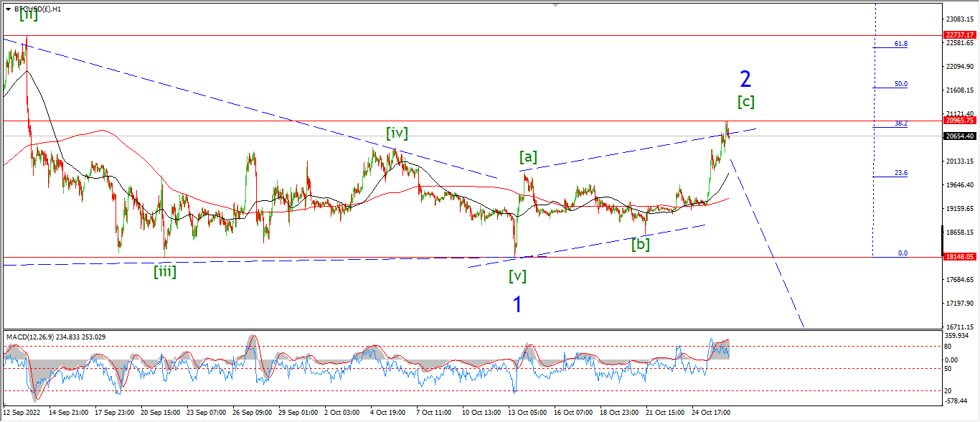Click the chart shift triangle marker at top

tap(555, 5)
